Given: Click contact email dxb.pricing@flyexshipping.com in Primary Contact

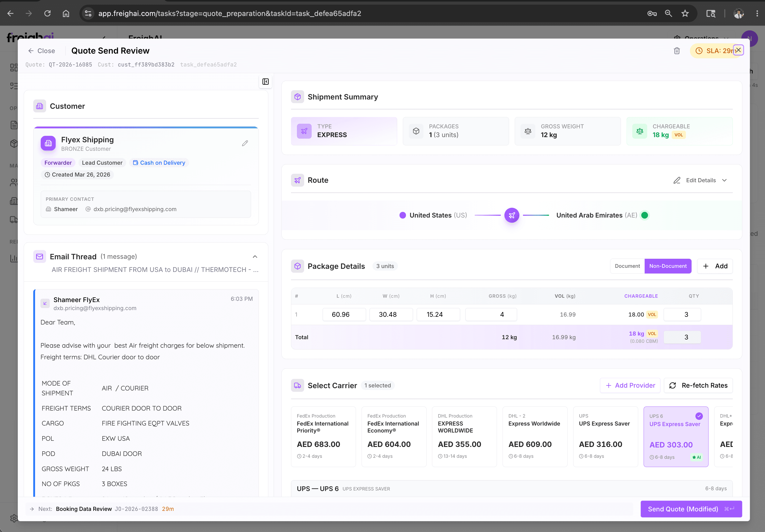Looking at the screenshot, I should [135, 209].
